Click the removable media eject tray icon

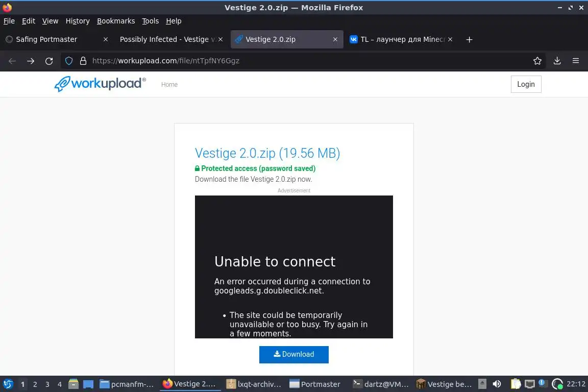482,384
